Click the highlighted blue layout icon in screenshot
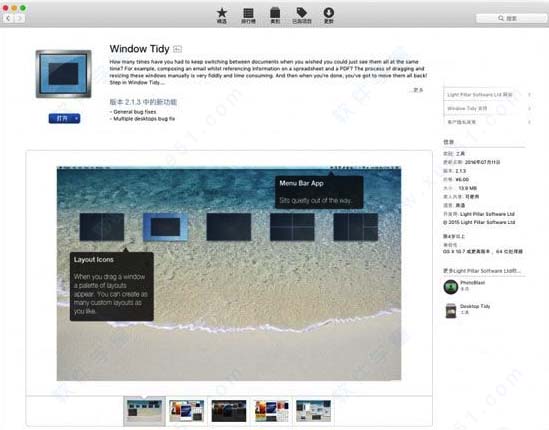Viewport: 549px width, 430px height. pos(165,227)
